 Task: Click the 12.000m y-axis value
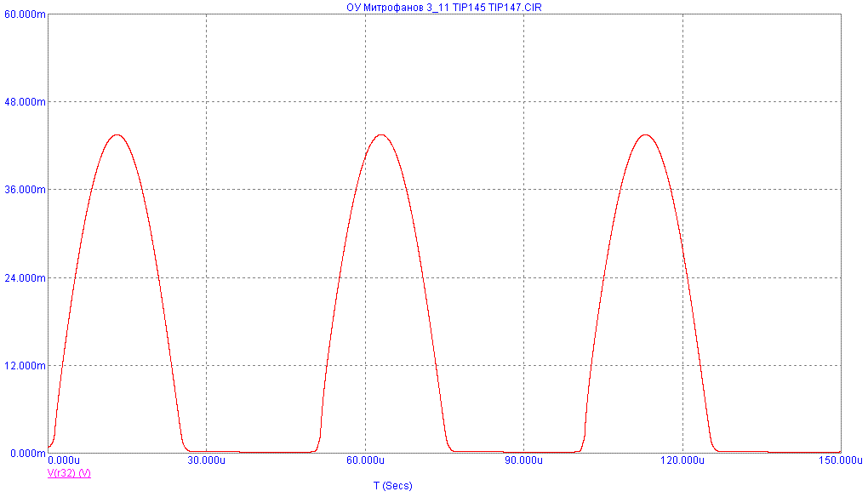pyautogui.click(x=25, y=365)
